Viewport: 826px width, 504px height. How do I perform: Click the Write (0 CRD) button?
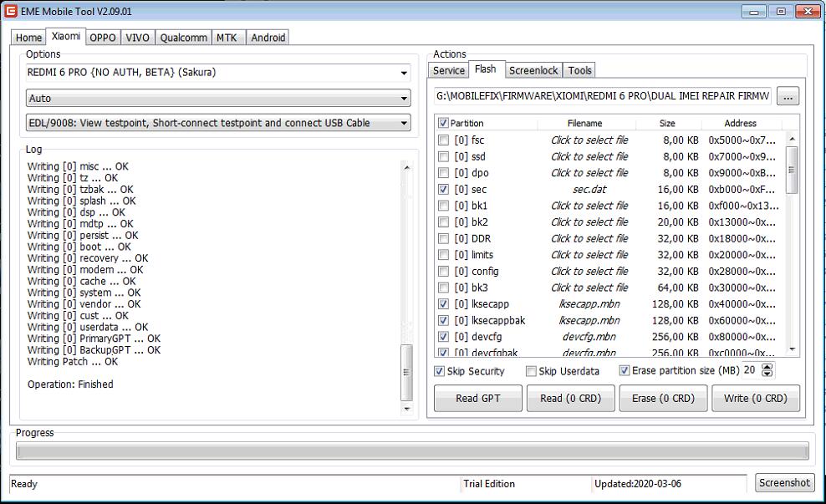pyautogui.click(x=756, y=399)
